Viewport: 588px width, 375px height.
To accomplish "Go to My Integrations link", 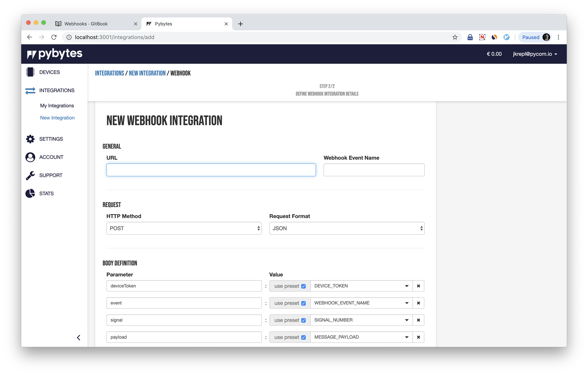I will click(57, 106).
